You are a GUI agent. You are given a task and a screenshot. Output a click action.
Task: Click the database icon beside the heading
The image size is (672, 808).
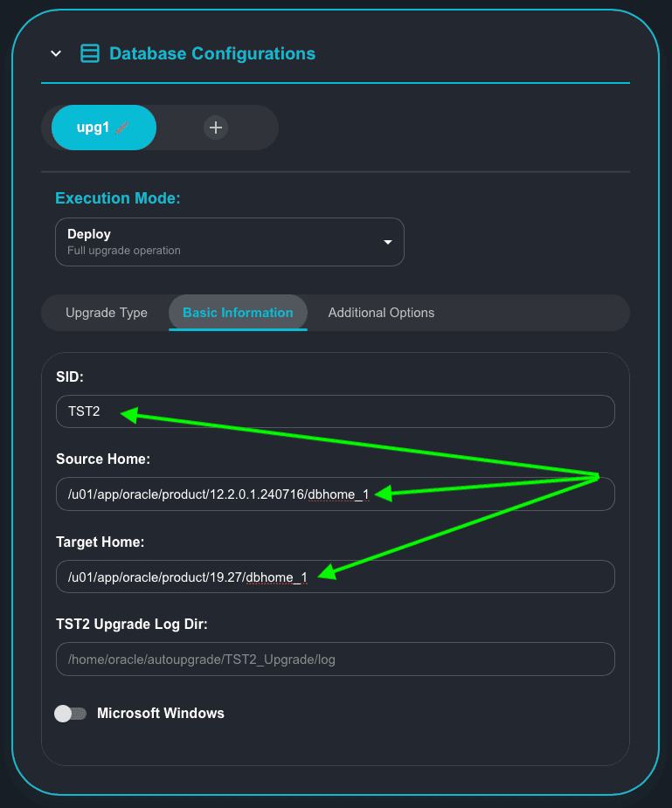89,53
